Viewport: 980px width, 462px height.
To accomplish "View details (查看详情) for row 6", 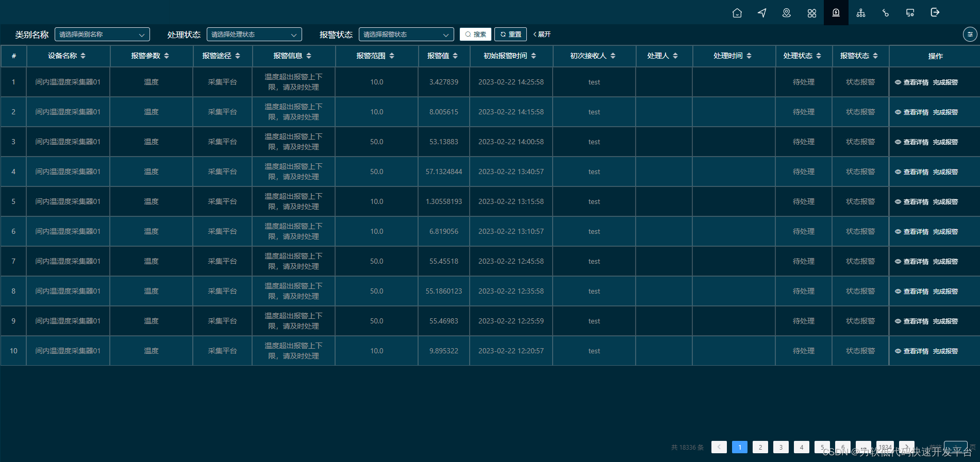I will point(911,232).
